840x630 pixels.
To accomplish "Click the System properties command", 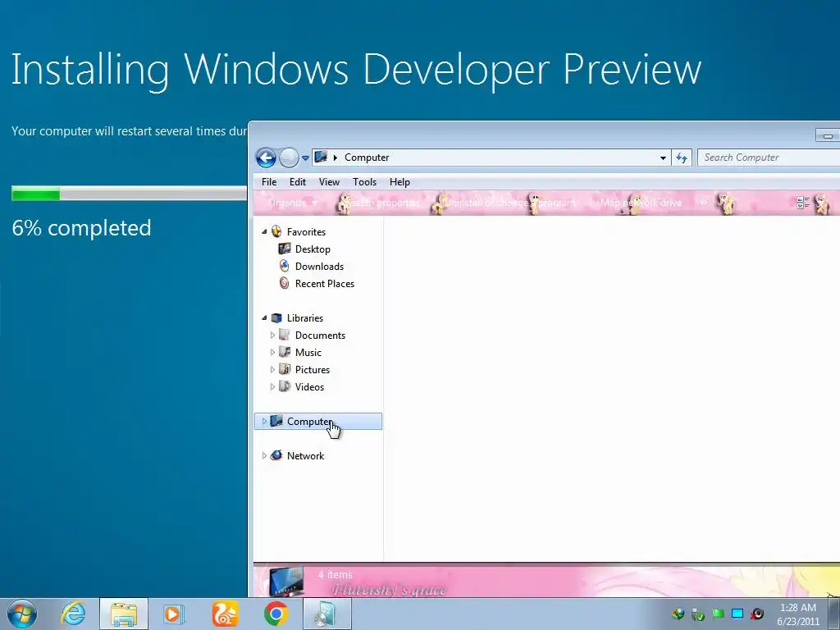I will pyautogui.click(x=381, y=203).
